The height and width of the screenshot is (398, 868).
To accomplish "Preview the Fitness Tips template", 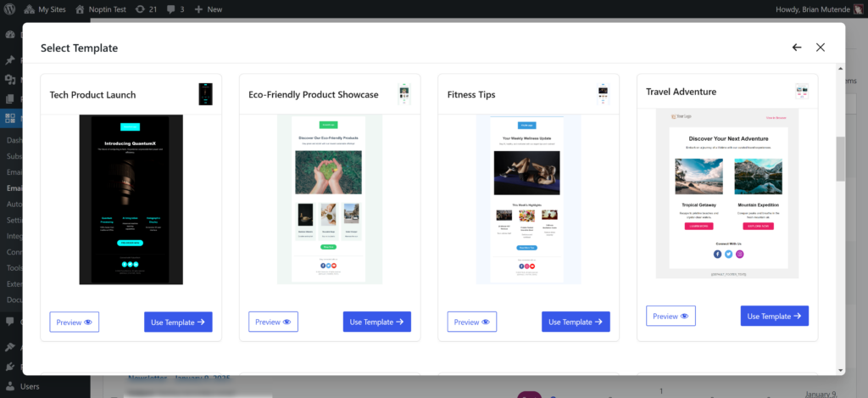I will [x=471, y=322].
